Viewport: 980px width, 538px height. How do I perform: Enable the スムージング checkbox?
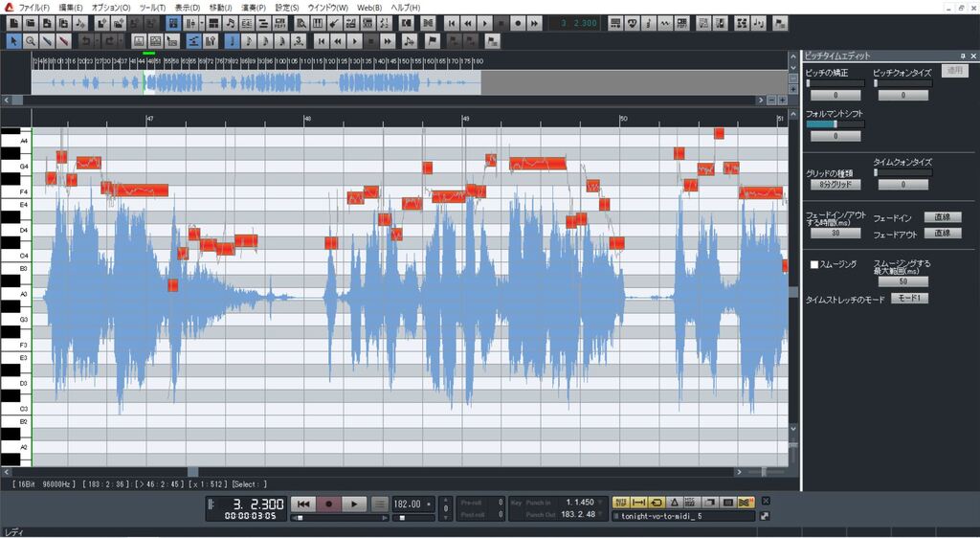point(813,264)
